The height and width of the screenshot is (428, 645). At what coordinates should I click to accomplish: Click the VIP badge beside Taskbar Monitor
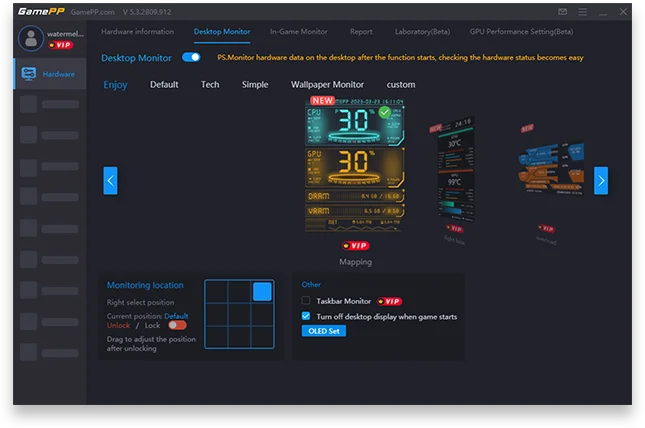pyautogui.click(x=388, y=301)
